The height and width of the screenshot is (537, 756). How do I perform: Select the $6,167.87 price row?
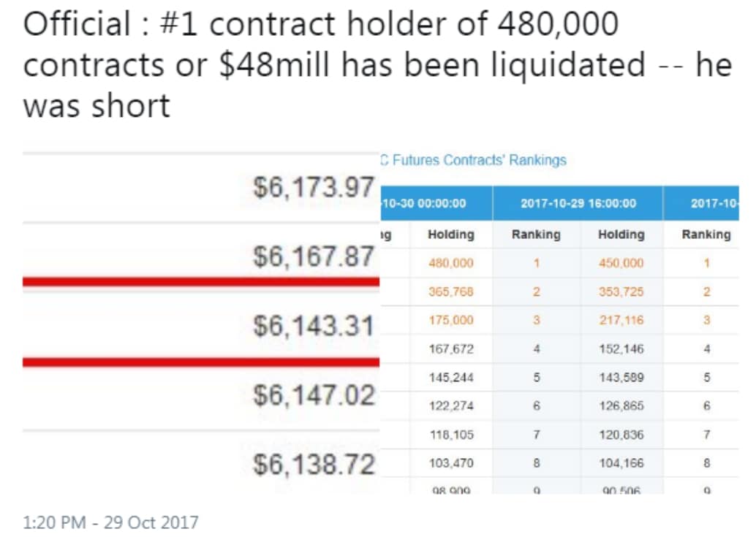pyautogui.click(x=314, y=256)
